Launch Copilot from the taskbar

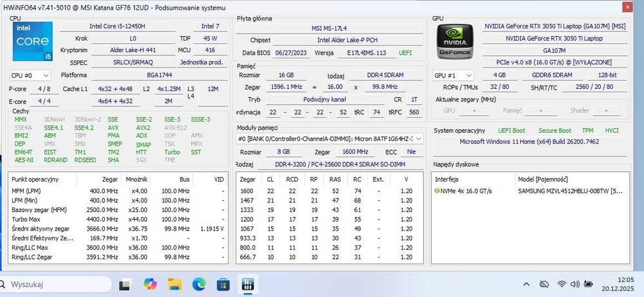tap(150, 284)
